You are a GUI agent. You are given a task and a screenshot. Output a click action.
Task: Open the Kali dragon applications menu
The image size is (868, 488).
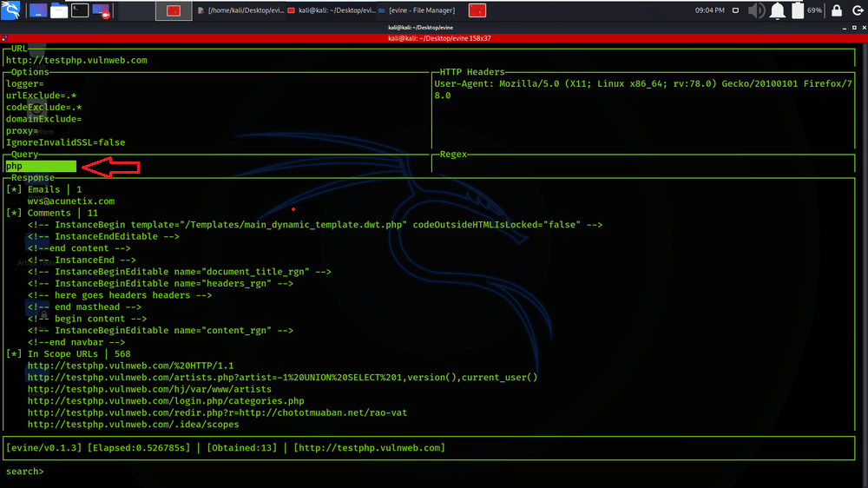click(x=10, y=10)
